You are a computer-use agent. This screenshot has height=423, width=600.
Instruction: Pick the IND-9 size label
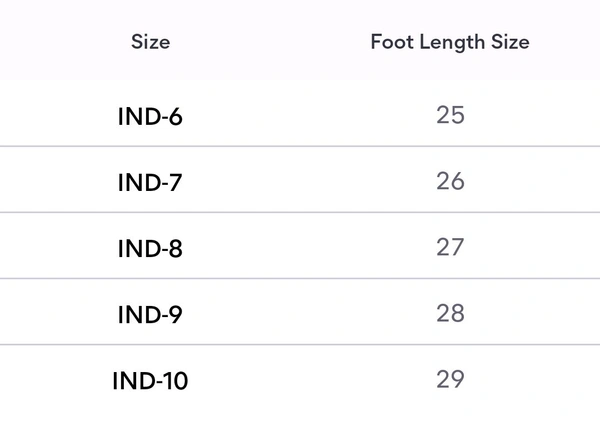[x=150, y=315]
